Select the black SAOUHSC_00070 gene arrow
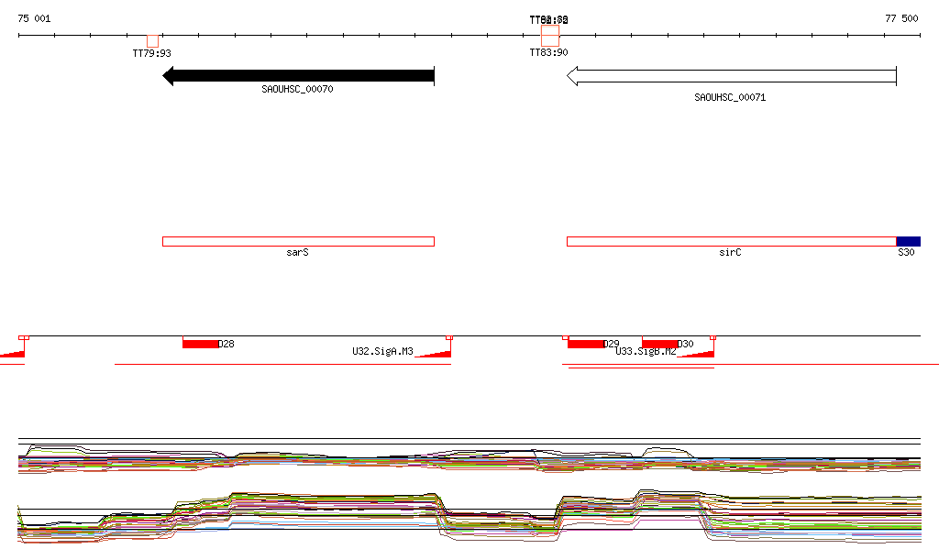Screen dimensions: 939x560 click(298, 76)
